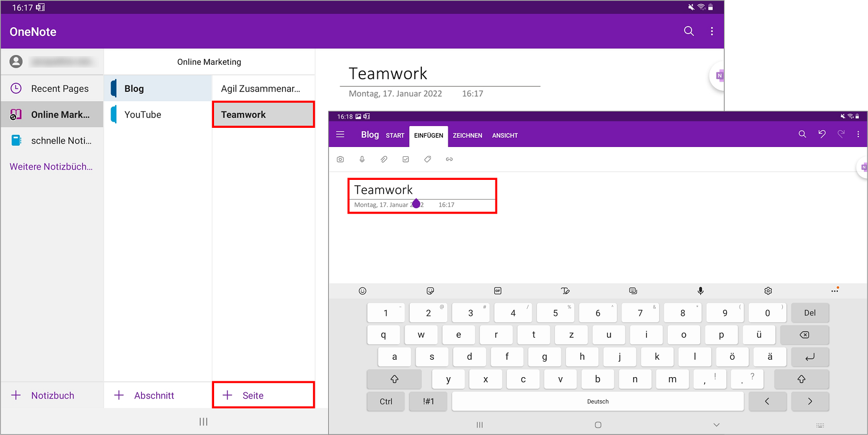
Task: Tap the Deutsch spacebar
Action: (x=598, y=401)
